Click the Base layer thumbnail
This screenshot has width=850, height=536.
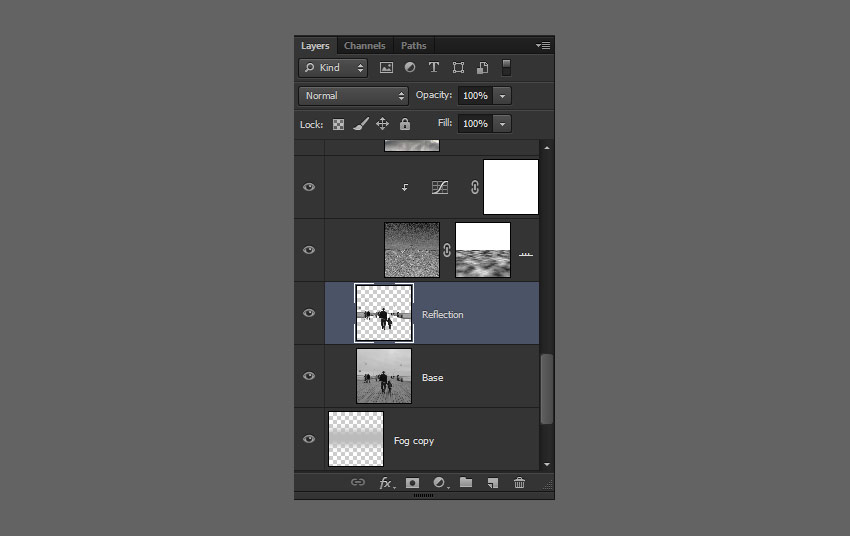click(x=384, y=376)
